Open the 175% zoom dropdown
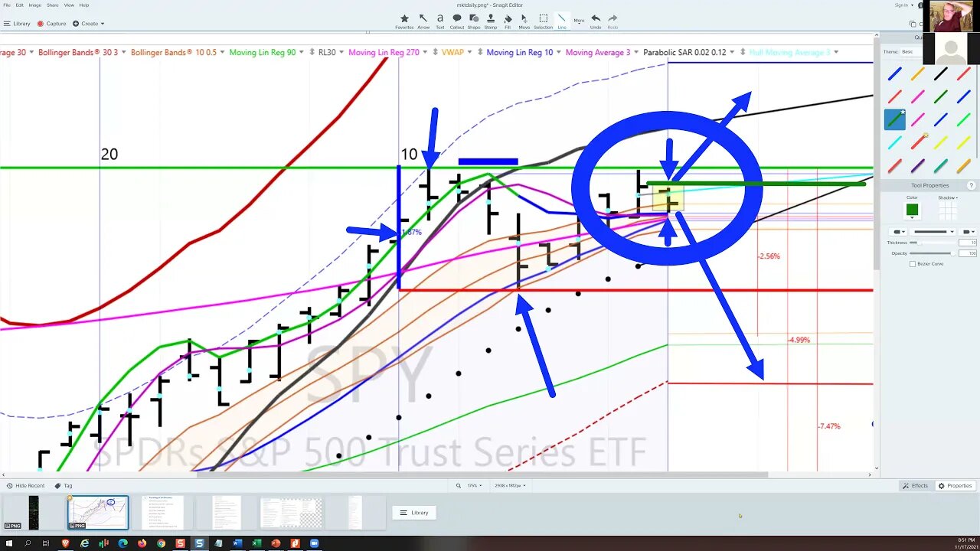The height and width of the screenshot is (551, 980). point(475,485)
